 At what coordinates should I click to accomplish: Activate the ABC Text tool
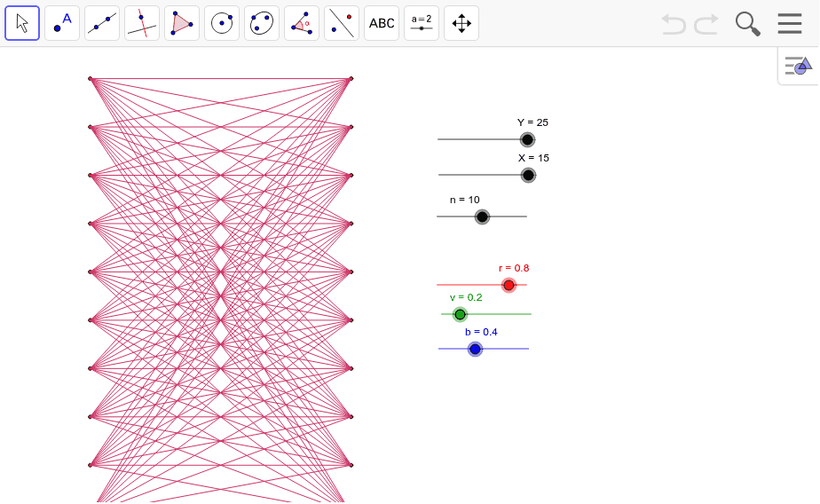pos(382,23)
